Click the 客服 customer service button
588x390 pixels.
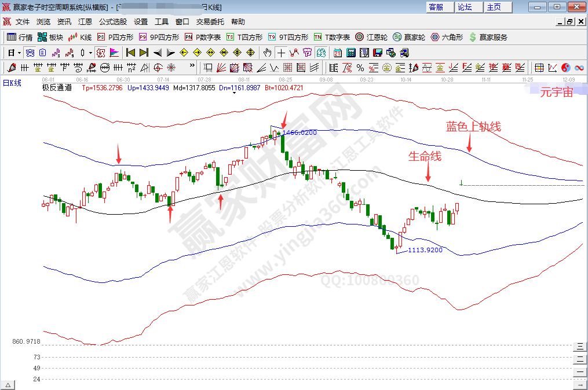click(x=436, y=7)
